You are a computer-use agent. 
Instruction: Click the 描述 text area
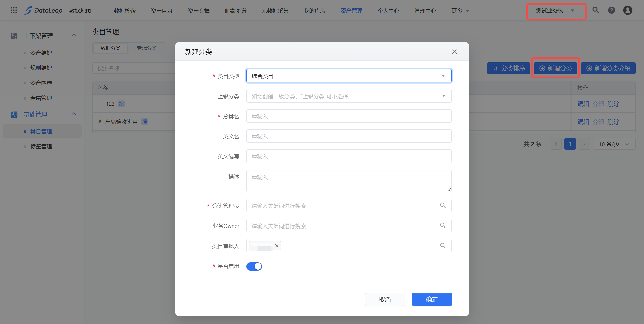pos(348,181)
